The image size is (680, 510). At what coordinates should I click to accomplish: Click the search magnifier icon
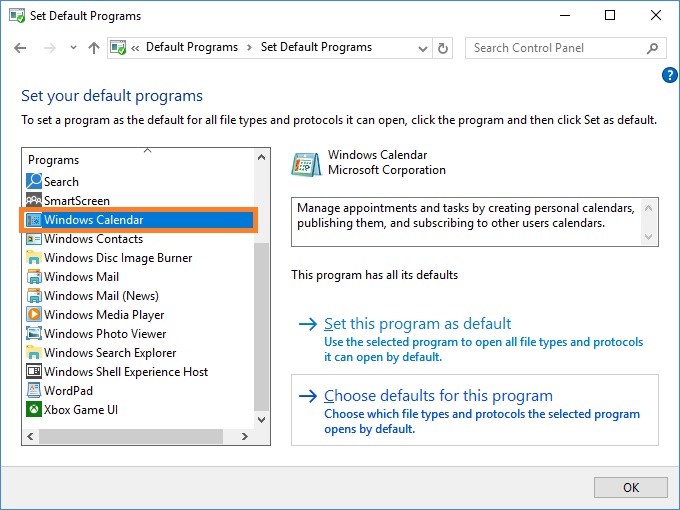tap(652, 48)
